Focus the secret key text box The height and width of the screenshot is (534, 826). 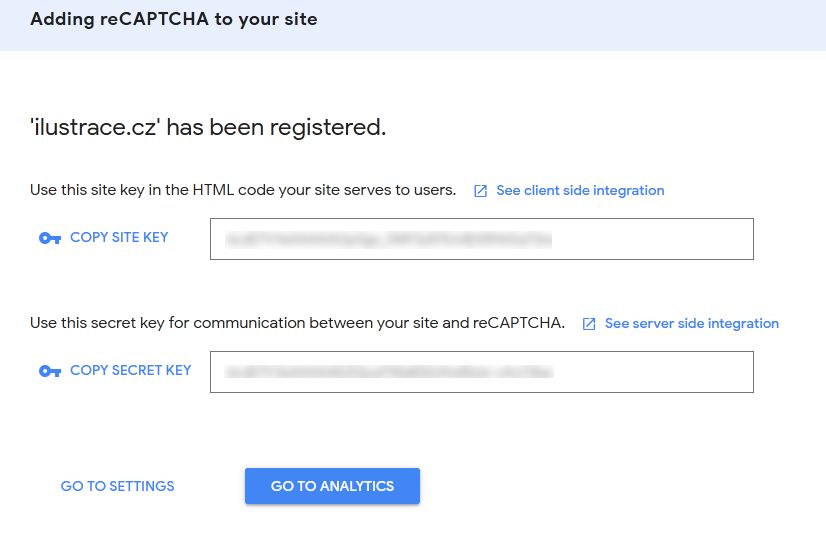point(660,372)
